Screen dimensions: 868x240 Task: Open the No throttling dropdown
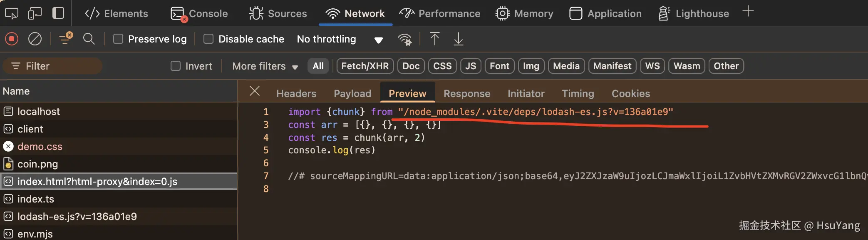point(340,39)
